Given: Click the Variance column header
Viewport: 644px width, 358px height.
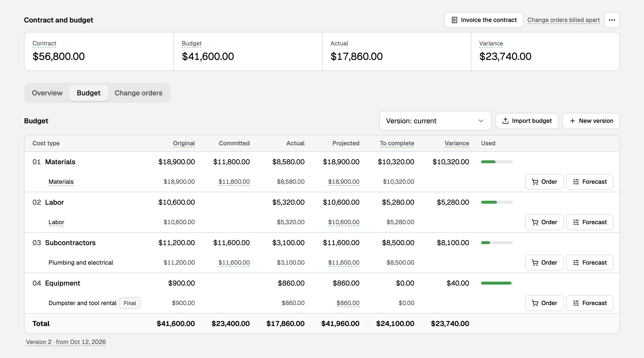Looking at the screenshot, I should click(457, 143).
